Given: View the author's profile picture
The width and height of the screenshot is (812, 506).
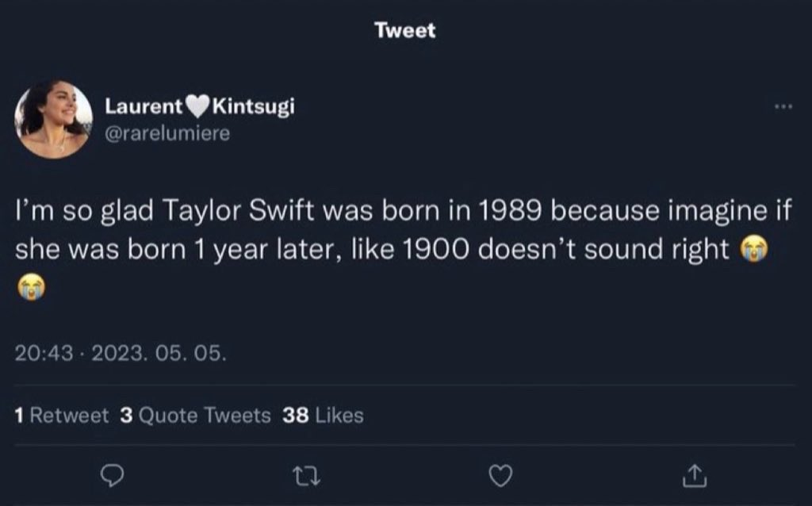Looking at the screenshot, I should tap(53, 119).
